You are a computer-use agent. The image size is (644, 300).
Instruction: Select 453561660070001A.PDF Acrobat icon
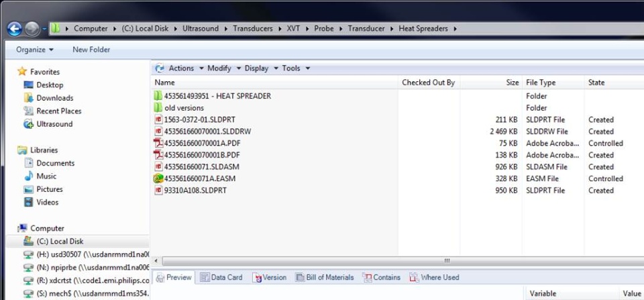158,143
